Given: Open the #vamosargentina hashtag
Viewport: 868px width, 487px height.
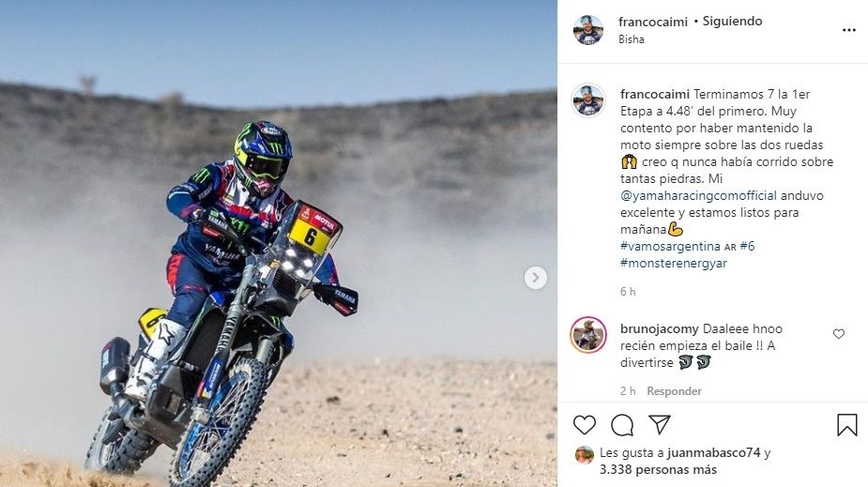Looking at the screenshot, I should 670,246.
